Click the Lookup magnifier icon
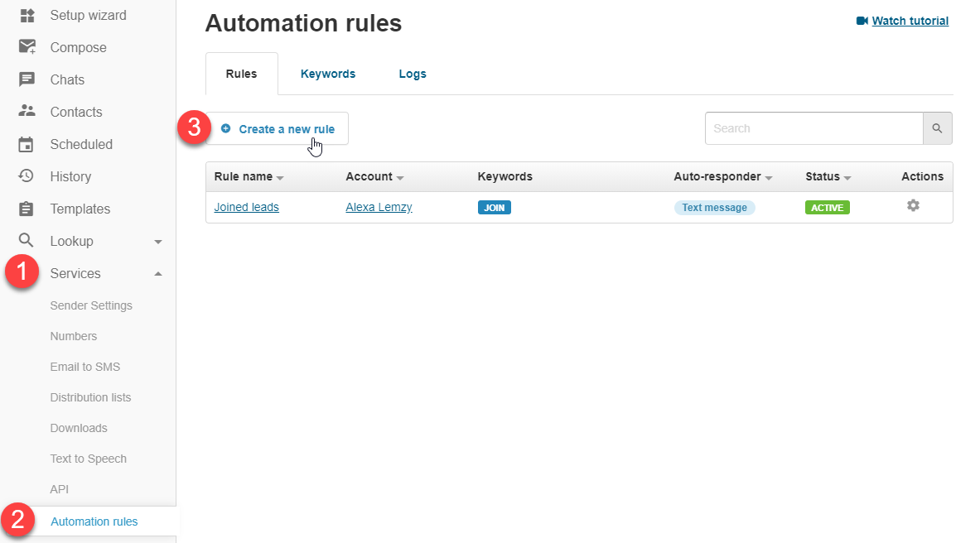This screenshot has width=980, height=543. pos(26,241)
